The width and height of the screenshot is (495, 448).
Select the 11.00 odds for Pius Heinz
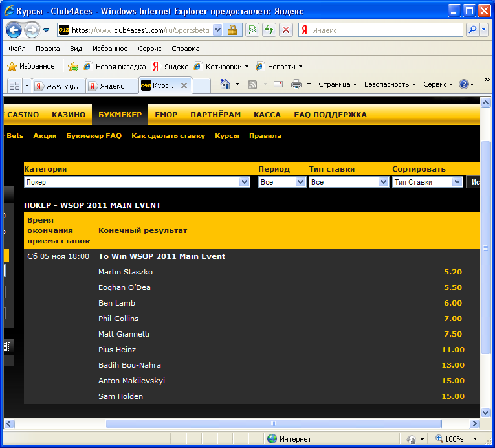point(453,350)
